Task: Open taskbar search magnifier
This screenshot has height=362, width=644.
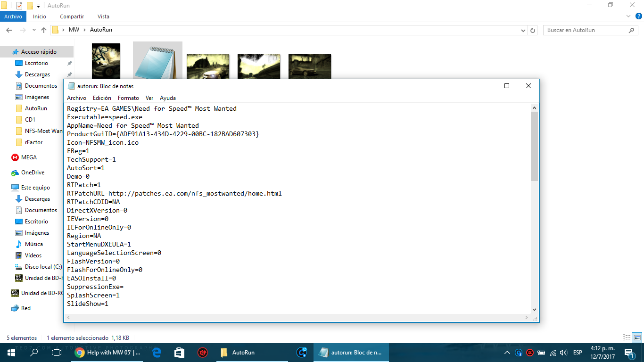Action: [x=34, y=353]
